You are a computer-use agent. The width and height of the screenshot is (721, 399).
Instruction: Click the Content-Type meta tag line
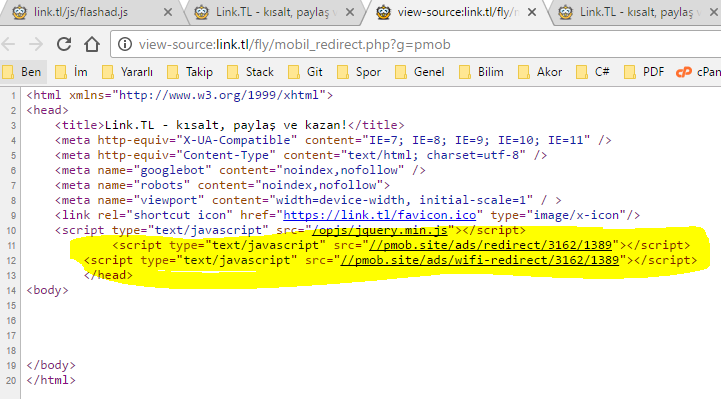[301, 155]
